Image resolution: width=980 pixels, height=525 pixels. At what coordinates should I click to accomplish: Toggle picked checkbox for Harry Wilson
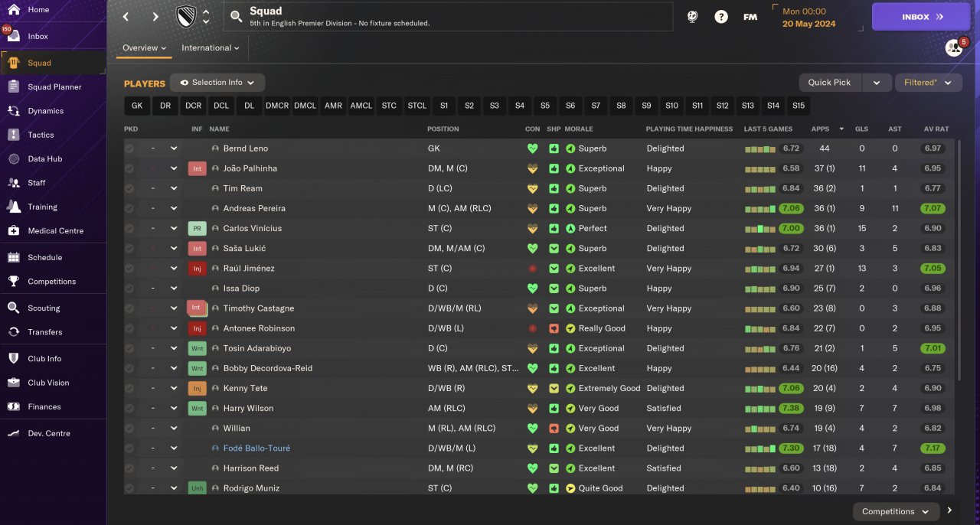coord(129,408)
